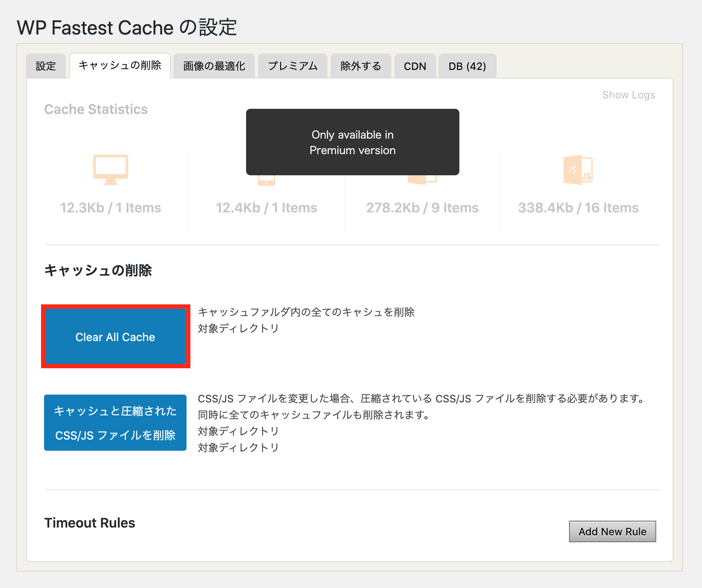
Task: Add a new timeout rule
Action: tap(612, 531)
